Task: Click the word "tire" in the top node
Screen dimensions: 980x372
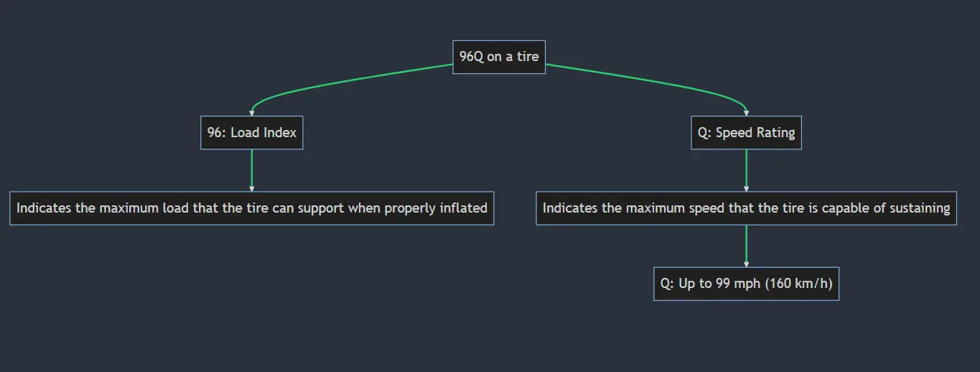Action: click(x=527, y=57)
